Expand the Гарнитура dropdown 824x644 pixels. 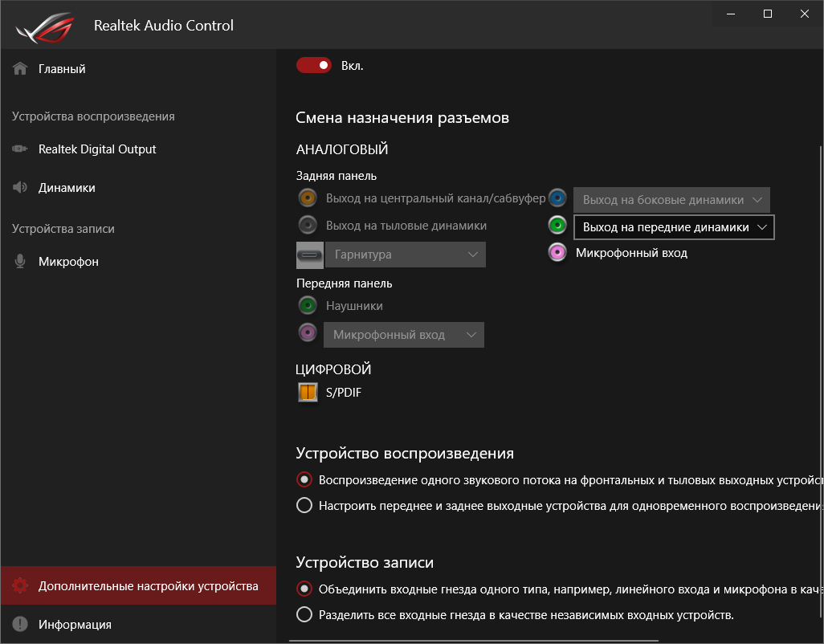(405, 255)
